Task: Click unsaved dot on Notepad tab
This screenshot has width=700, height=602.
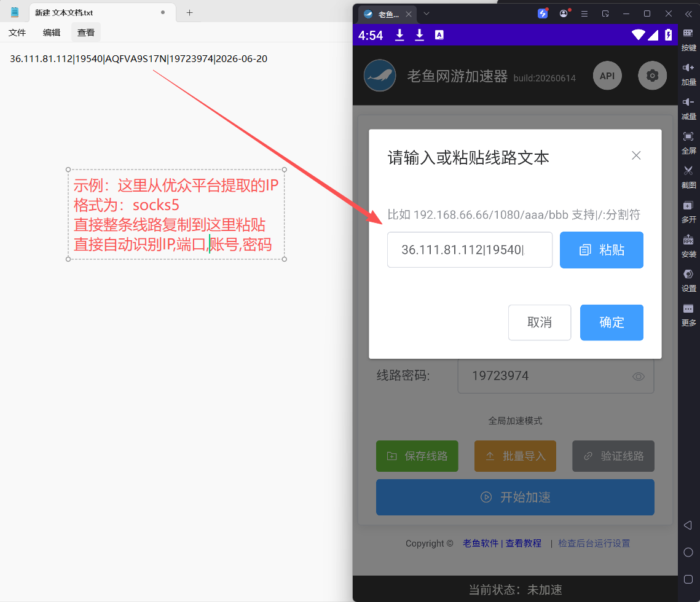Action: pyautogui.click(x=163, y=12)
